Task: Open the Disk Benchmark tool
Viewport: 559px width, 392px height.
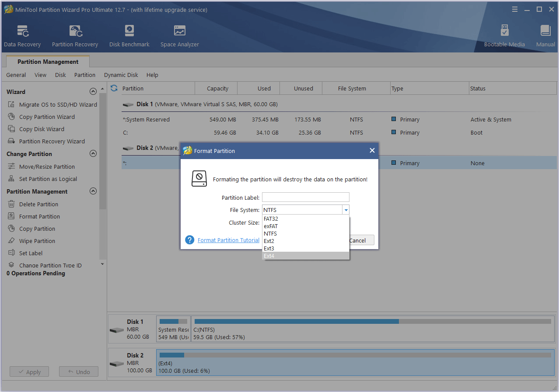Action: pyautogui.click(x=129, y=36)
